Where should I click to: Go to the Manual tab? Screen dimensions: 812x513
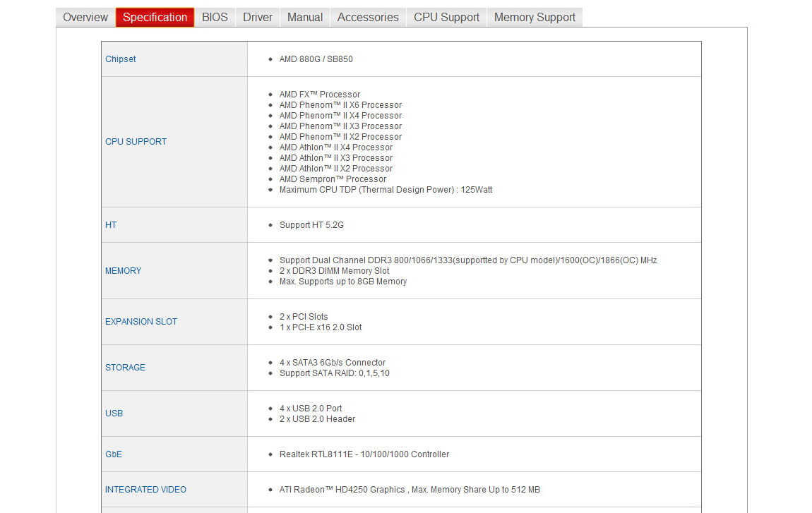click(x=305, y=17)
